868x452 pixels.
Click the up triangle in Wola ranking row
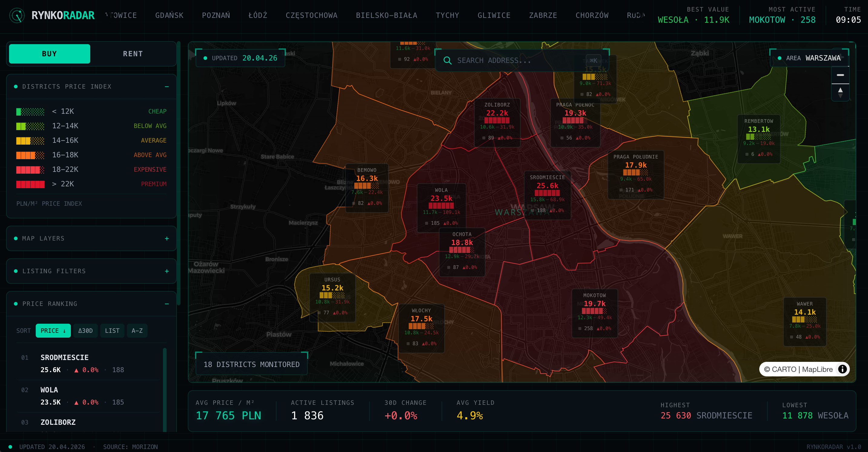77,402
